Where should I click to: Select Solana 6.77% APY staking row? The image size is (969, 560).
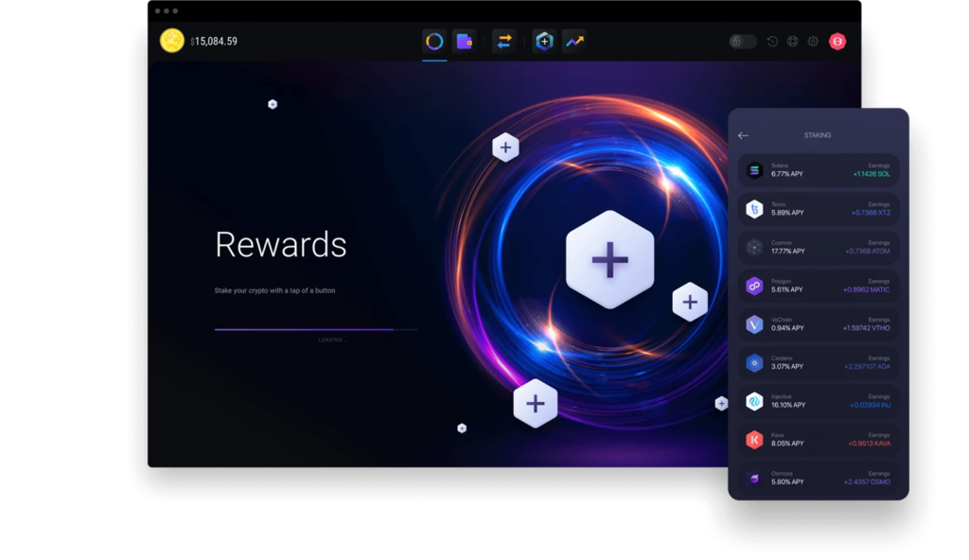pos(818,170)
